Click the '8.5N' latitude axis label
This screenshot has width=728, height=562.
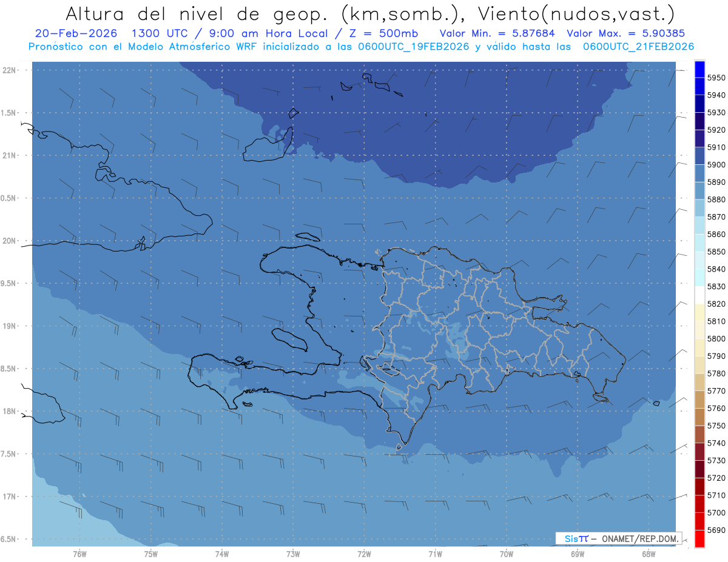tap(9, 369)
